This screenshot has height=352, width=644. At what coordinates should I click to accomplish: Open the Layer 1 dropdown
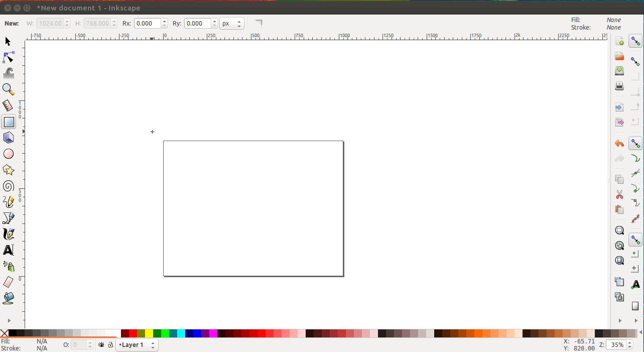pos(137,345)
